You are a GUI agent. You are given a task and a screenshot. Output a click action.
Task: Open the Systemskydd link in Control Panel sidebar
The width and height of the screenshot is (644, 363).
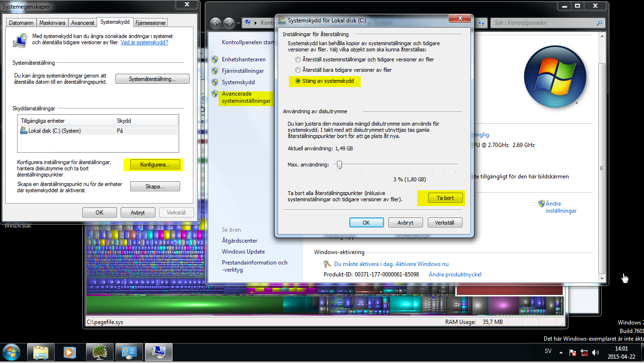coord(238,82)
